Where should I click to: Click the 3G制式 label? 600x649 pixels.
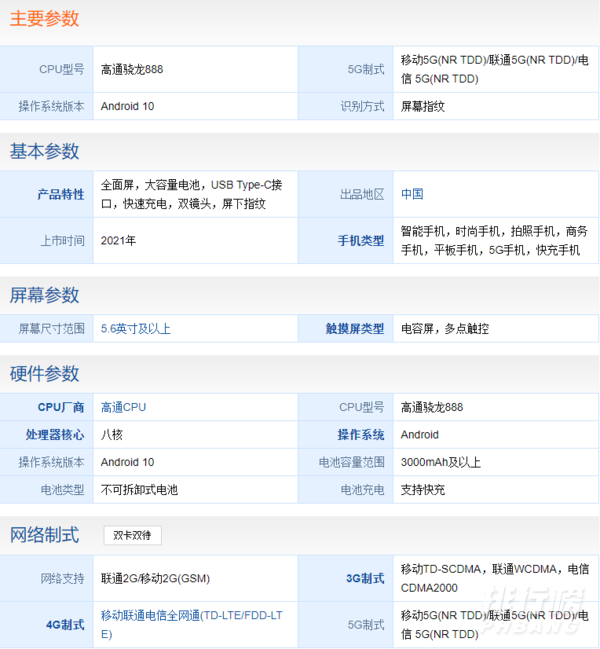(365, 578)
